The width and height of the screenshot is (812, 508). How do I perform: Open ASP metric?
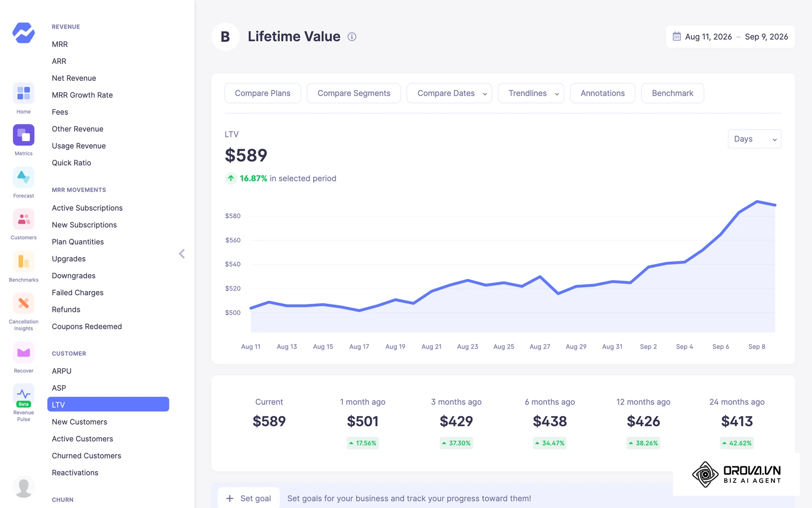pos(59,388)
